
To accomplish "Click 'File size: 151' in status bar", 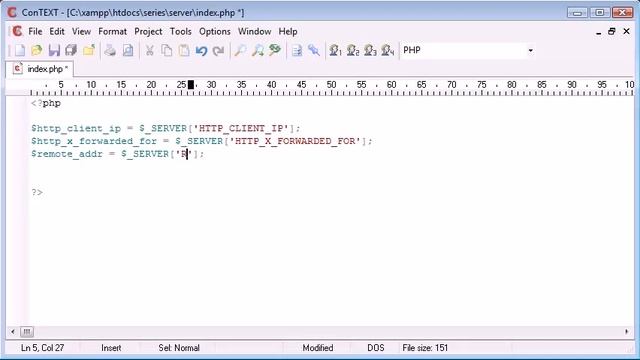I will point(425,348).
